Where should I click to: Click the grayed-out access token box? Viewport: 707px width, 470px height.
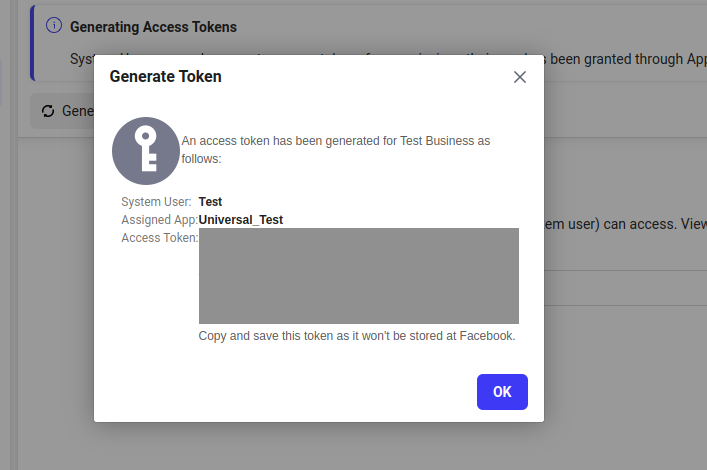pos(358,276)
